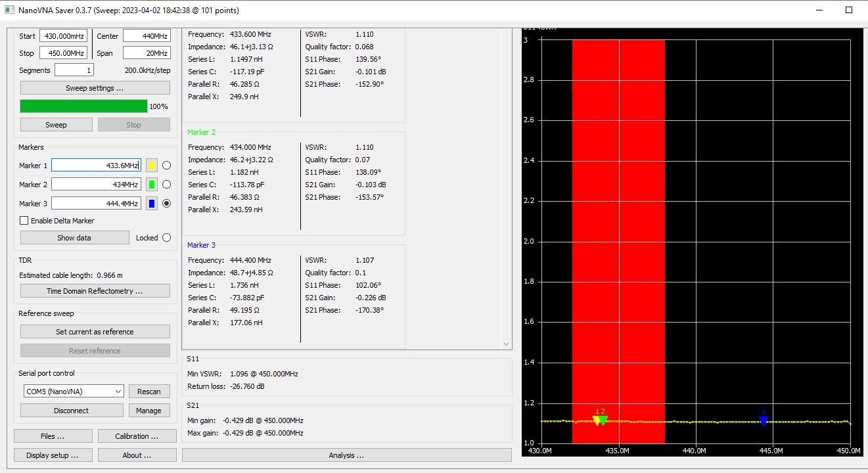Click scroll-down arrow of marker data panel
This screenshot has height=473, width=868.
point(506,344)
